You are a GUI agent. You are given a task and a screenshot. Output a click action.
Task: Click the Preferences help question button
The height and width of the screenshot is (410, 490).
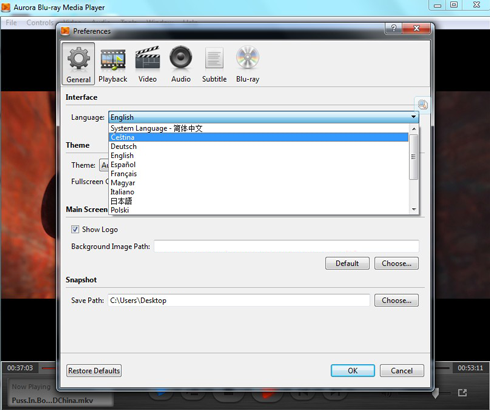[x=394, y=28]
